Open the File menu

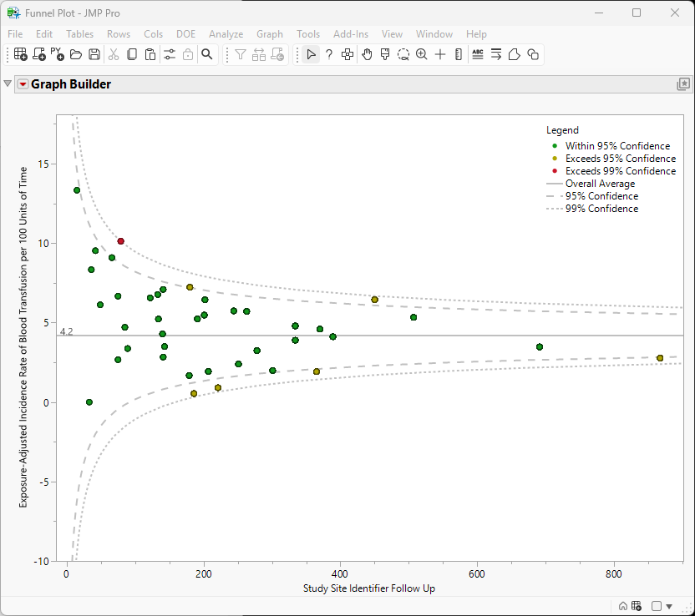pyautogui.click(x=15, y=34)
